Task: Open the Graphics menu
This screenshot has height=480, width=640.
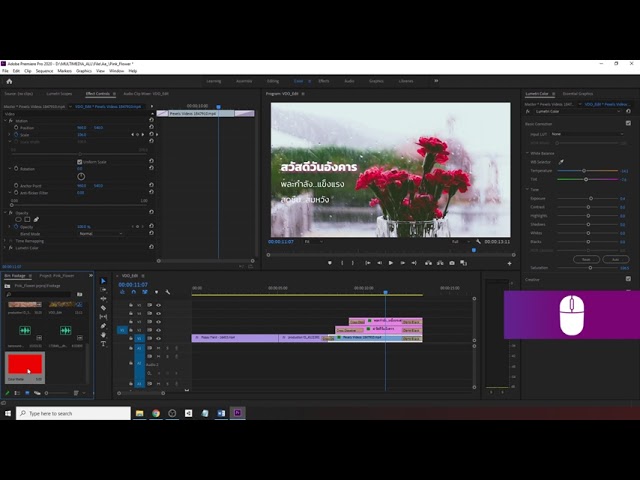Action: pyautogui.click(x=84, y=71)
